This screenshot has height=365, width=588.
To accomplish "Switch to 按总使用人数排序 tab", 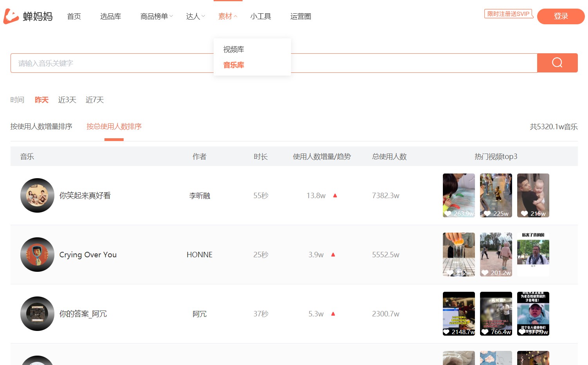I will pyautogui.click(x=114, y=126).
